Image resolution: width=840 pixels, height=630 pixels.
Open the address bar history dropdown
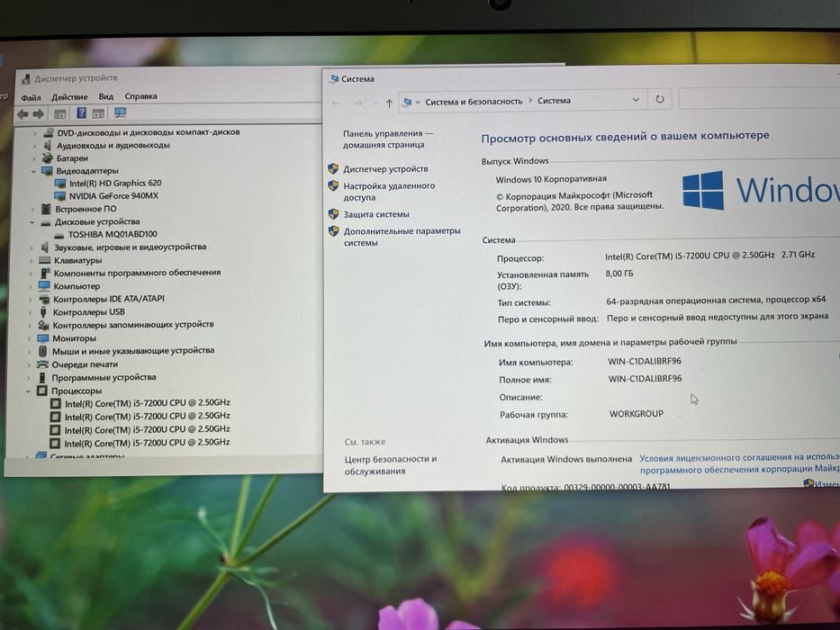(x=636, y=100)
